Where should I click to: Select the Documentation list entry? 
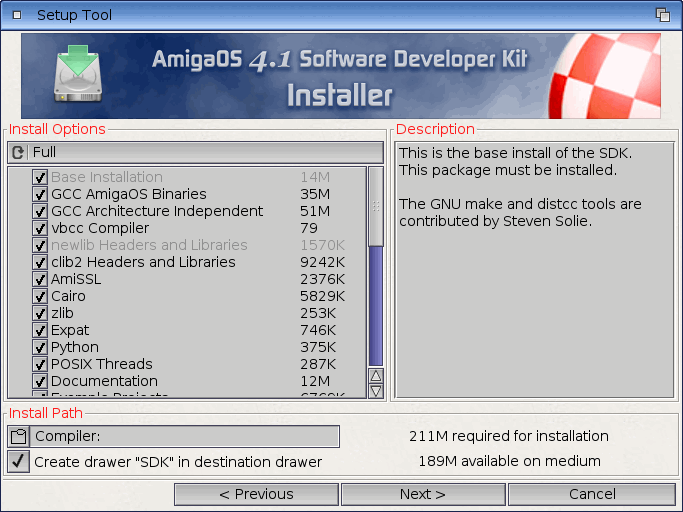pyautogui.click(x=104, y=381)
